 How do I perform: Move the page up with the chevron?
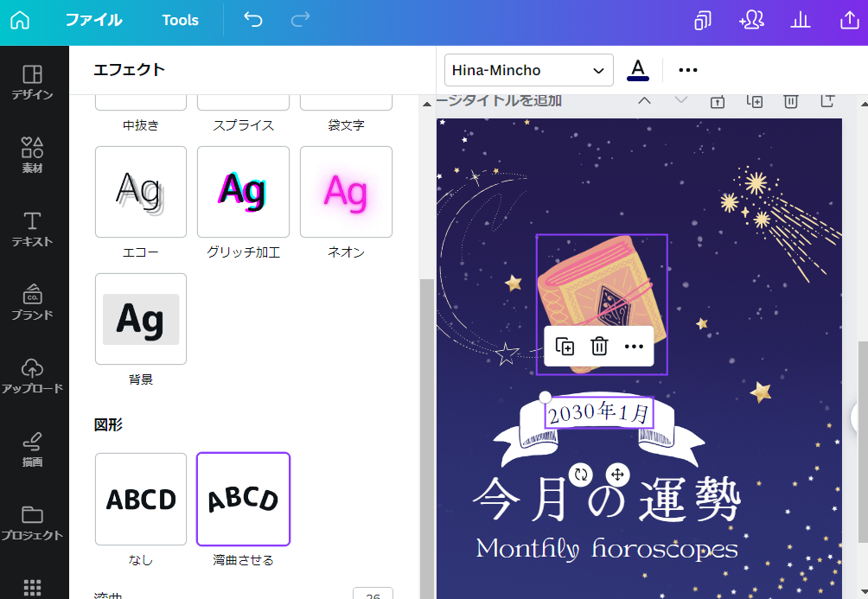click(x=644, y=101)
